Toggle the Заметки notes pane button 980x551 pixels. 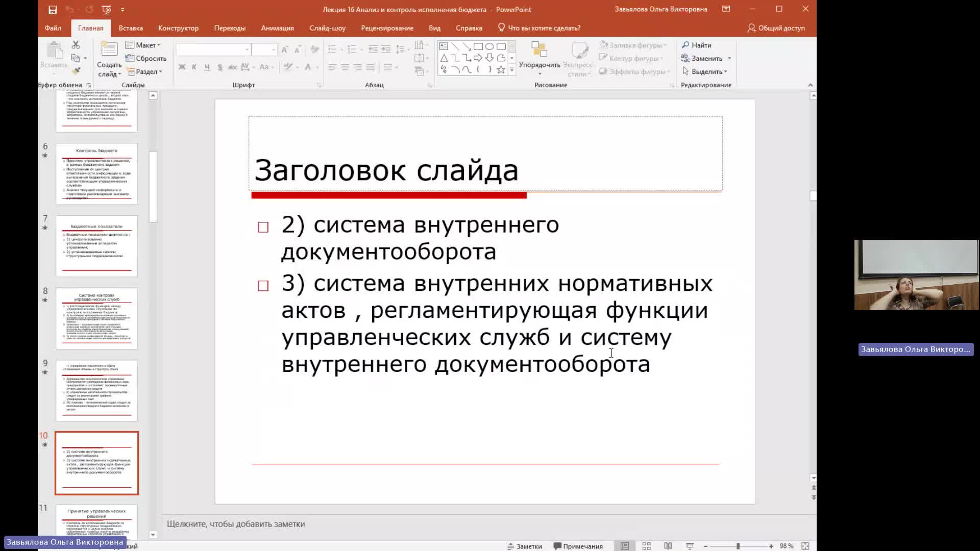click(x=524, y=546)
